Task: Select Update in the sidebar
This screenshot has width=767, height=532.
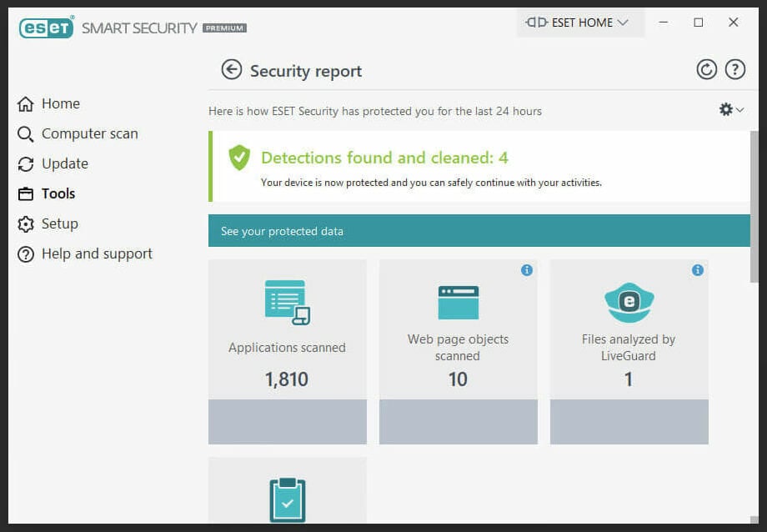Action: 65,163
